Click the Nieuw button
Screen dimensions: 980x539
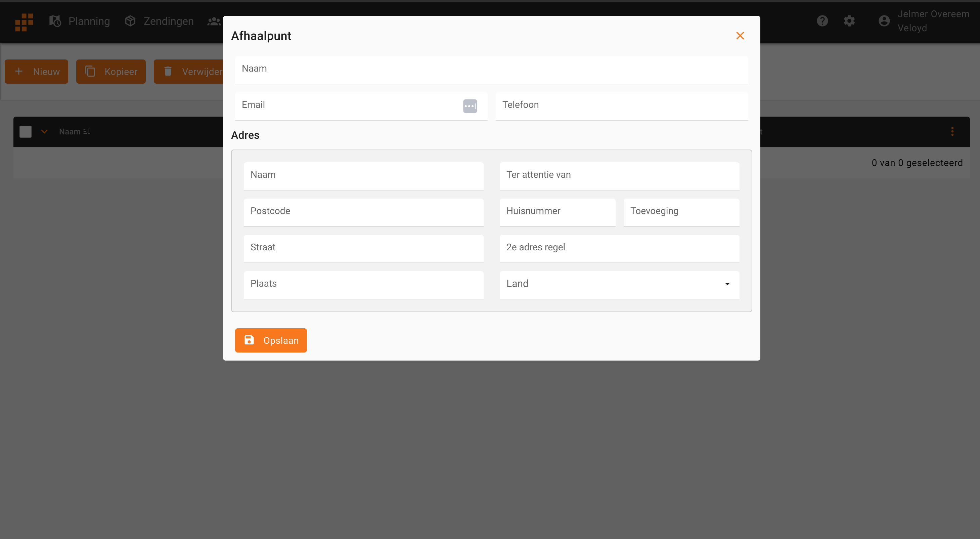point(37,72)
